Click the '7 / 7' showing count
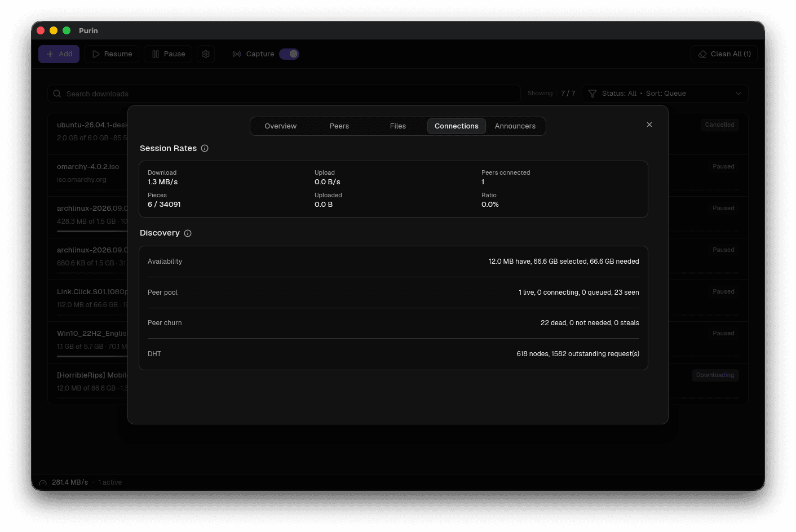Image resolution: width=796 pixels, height=532 pixels. click(x=568, y=94)
